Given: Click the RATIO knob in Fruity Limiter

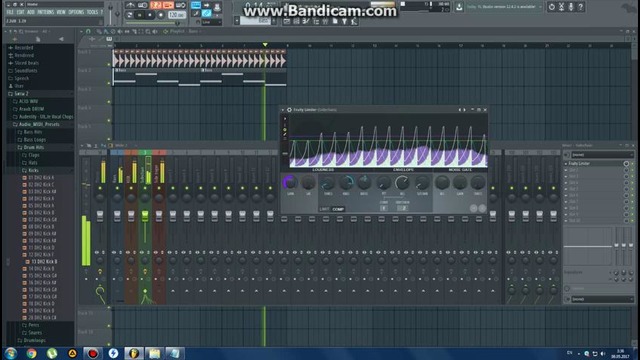Looking at the screenshot, I should pyautogui.click(x=364, y=182).
